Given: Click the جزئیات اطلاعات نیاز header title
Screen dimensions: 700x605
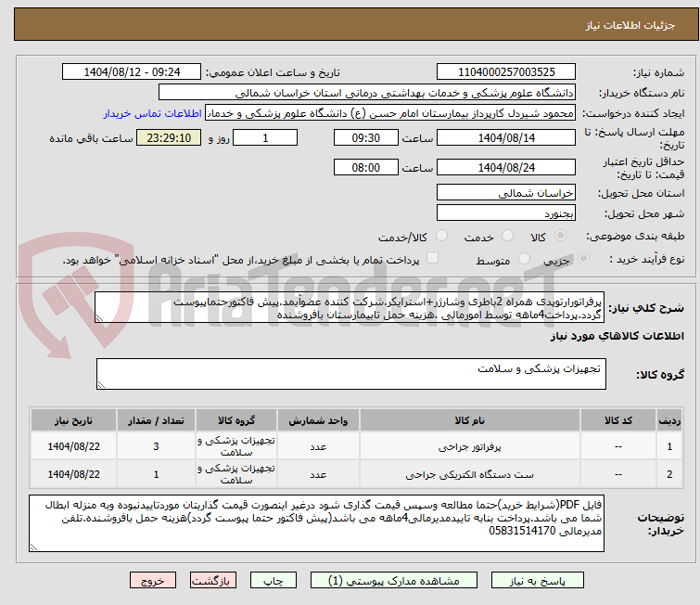Looking at the screenshot, I should 630,25.
